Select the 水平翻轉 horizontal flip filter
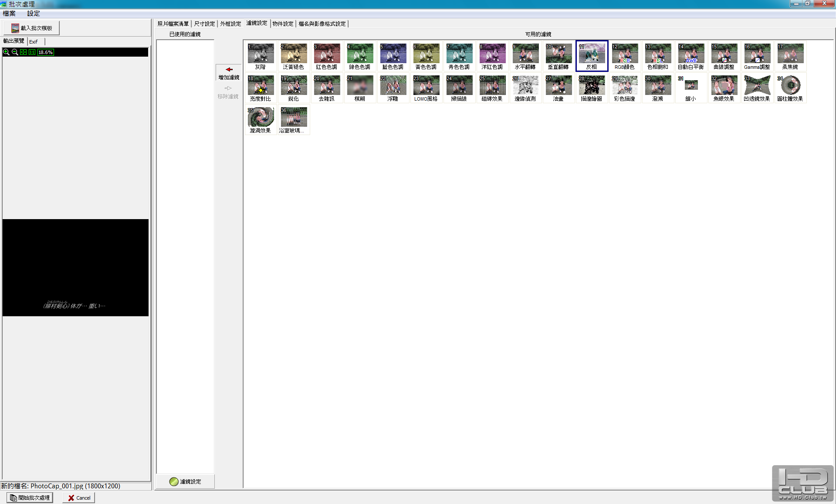The width and height of the screenshot is (836, 504). 525,57
